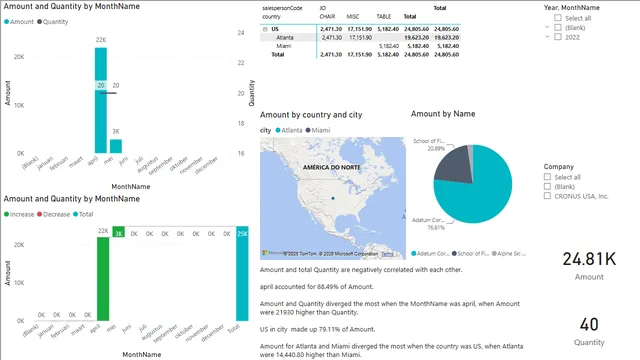This screenshot has width=640, height=360.
Task: Click 'Amount by country and city' title
Action: tap(311, 115)
